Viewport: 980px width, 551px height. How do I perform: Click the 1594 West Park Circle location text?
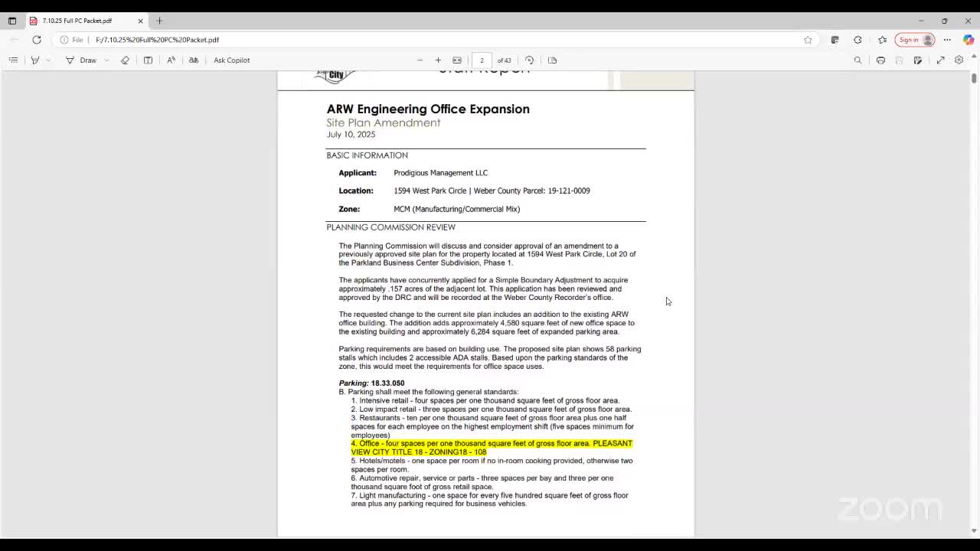(x=492, y=191)
